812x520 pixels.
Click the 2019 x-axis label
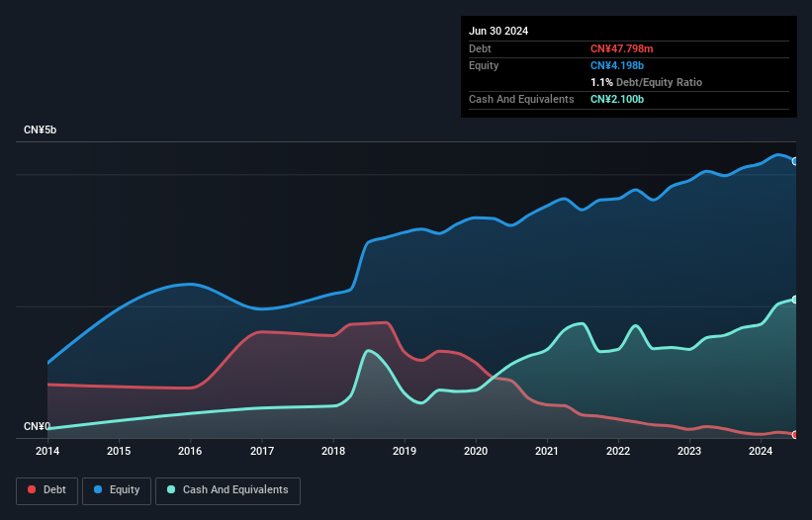[x=405, y=451]
